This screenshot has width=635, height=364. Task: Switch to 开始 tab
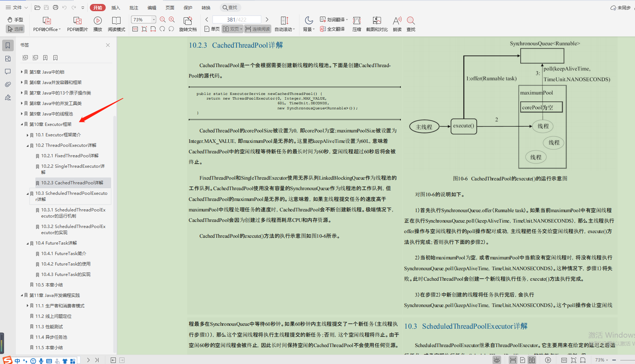(x=97, y=8)
